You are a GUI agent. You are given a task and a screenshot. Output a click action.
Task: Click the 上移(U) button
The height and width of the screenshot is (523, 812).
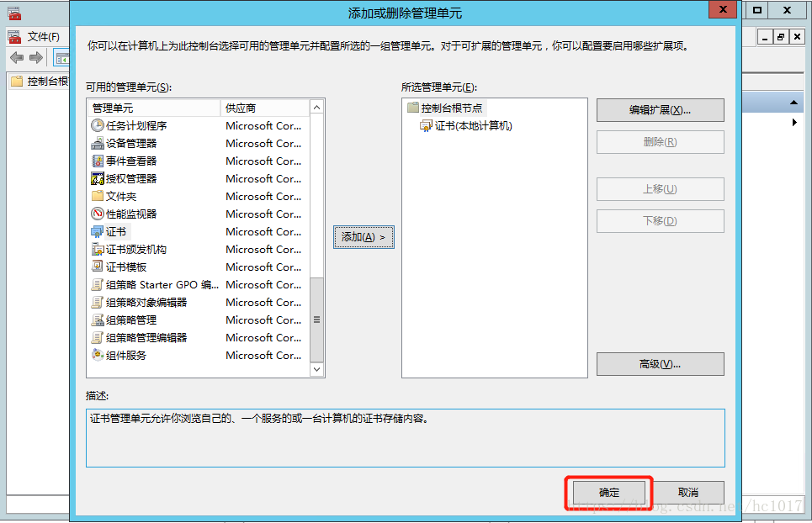pos(661,189)
